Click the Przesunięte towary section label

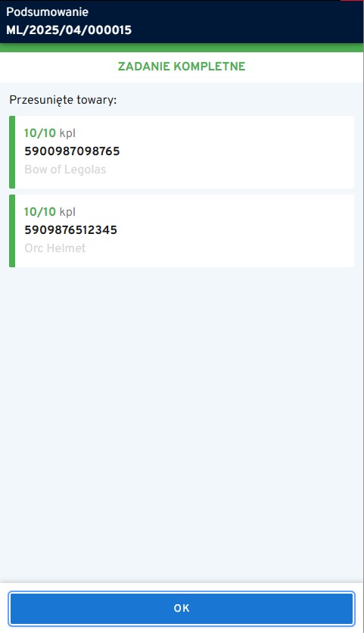pos(63,100)
